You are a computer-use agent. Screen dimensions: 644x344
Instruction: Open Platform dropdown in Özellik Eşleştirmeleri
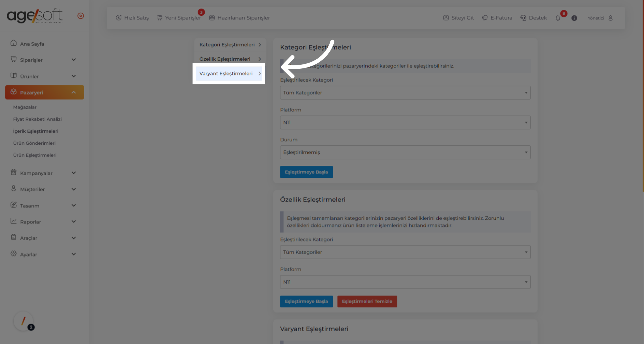click(405, 282)
